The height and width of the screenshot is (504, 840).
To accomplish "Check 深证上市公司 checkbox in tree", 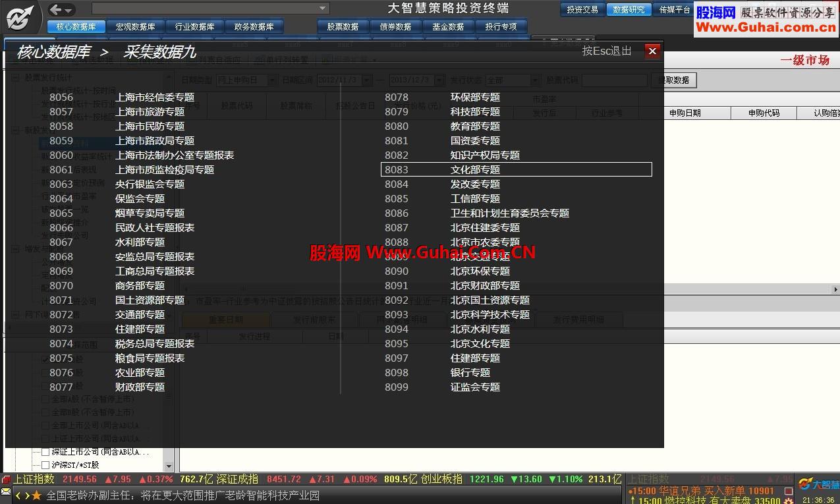I will 45,452.
